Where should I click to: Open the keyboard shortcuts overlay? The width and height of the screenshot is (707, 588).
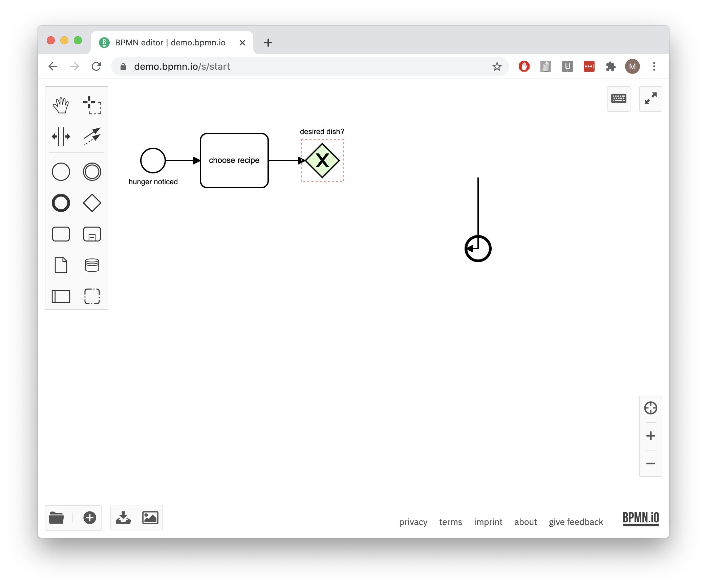tap(619, 99)
